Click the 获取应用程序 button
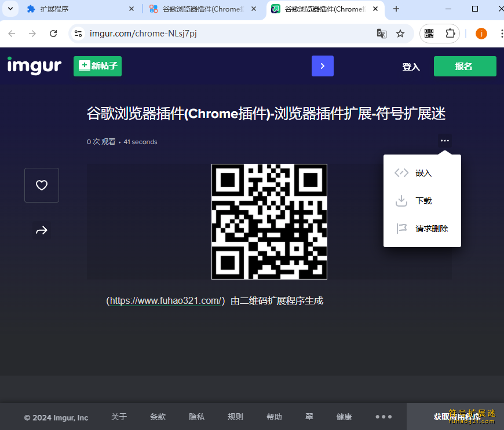Image resolution: width=504 pixels, height=430 pixels. point(455,417)
